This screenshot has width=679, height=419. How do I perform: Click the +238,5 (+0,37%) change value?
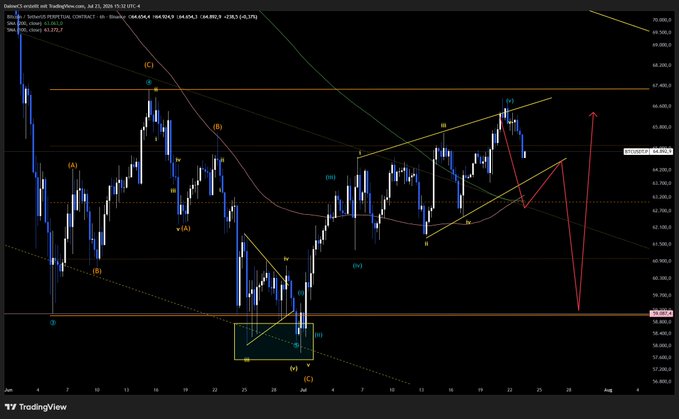pyautogui.click(x=242, y=17)
